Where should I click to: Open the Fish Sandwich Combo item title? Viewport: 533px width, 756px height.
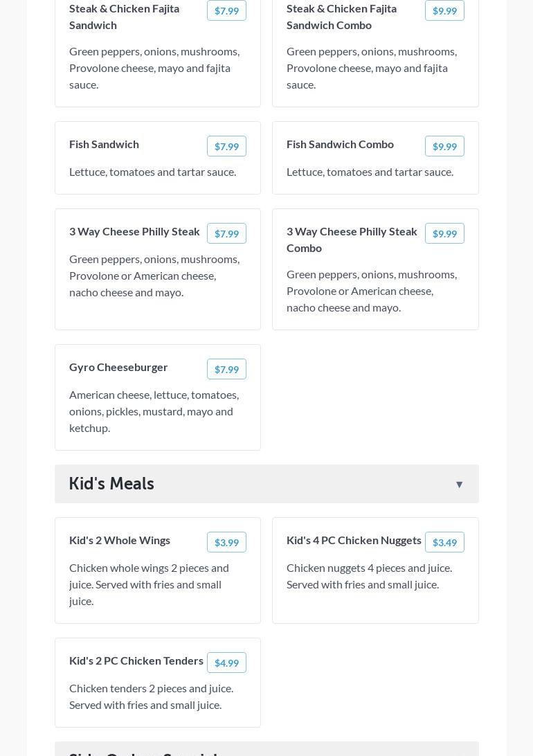(340, 144)
